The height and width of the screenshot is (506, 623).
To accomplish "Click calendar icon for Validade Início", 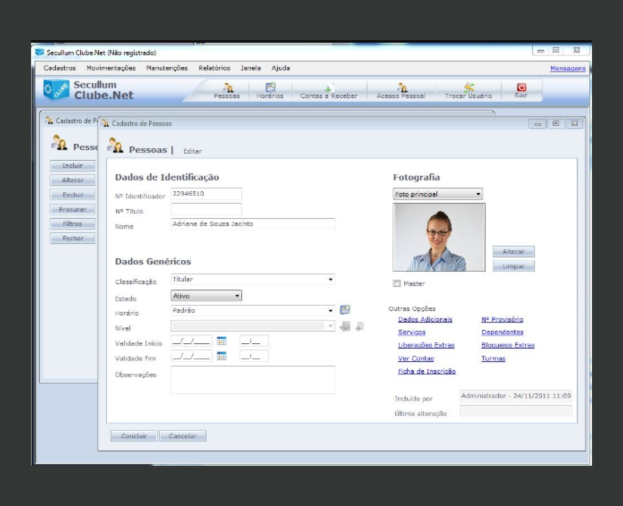I will pos(221,341).
